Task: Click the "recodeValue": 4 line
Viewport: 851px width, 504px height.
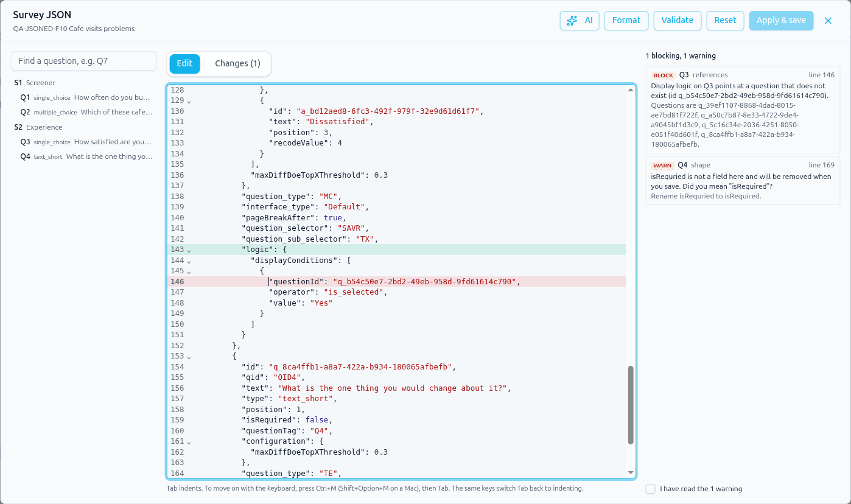Action: point(306,143)
